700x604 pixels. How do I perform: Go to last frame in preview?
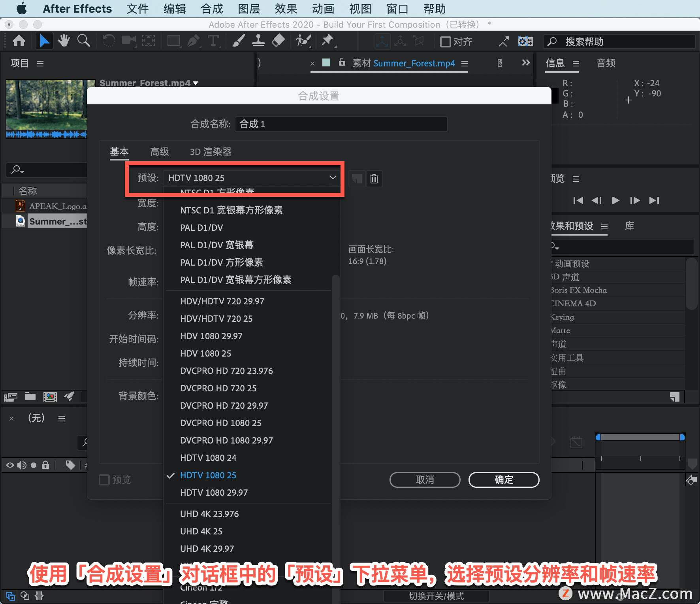(654, 200)
